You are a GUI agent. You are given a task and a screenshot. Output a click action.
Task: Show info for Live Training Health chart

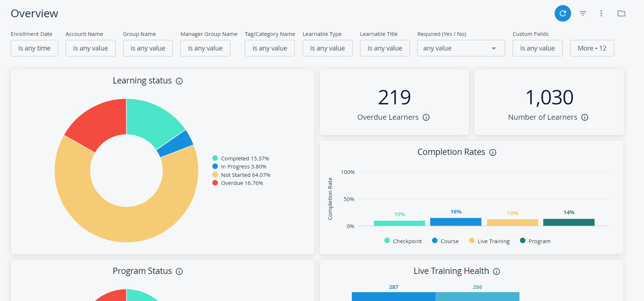[496, 271]
